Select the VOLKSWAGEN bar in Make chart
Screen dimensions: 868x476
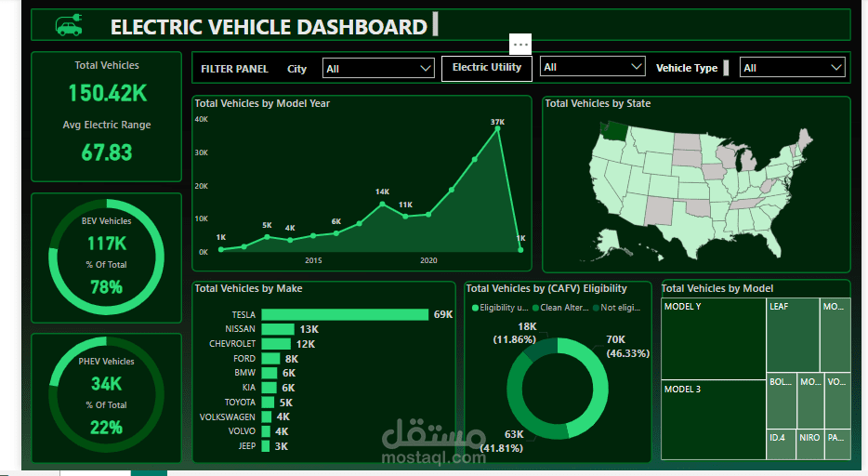[267, 416]
